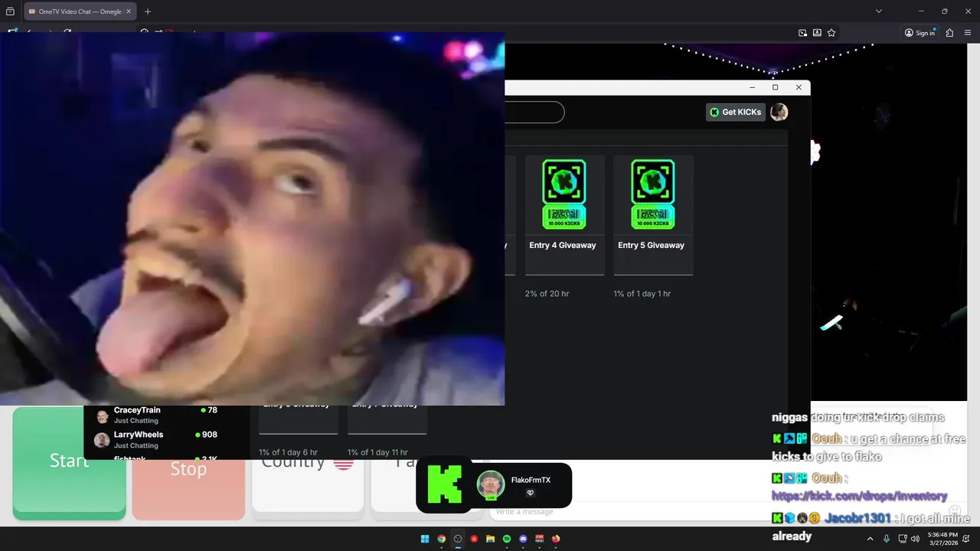Viewport: 980px width, 551px height.
Task: Open Google Chrome from the taskbar
Action: (x=441, y=539)
